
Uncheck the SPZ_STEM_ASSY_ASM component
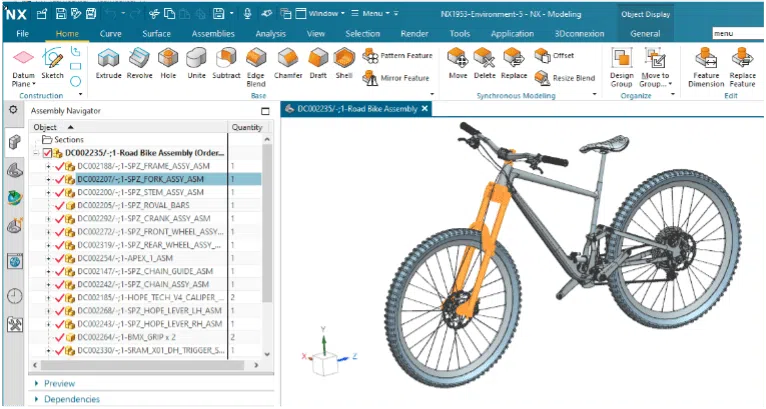(60, 193)
